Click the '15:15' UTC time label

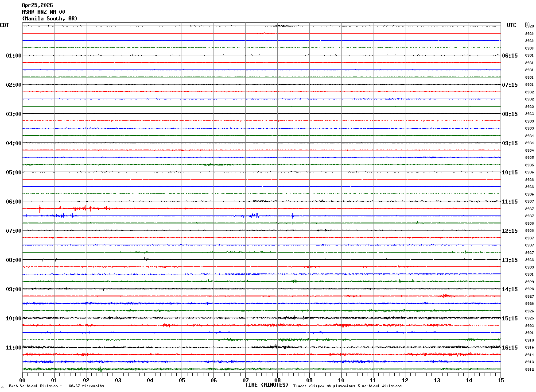click(510, 319)
